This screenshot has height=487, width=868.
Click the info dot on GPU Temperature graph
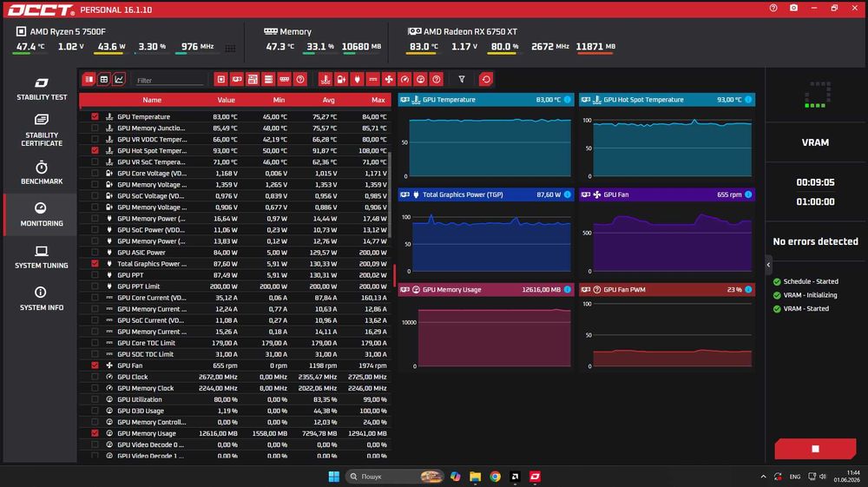(x=568, y=100)
